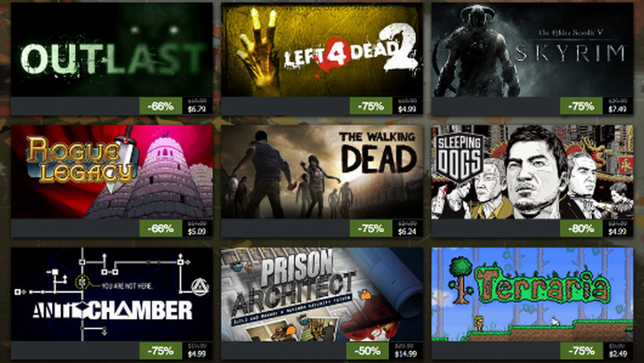Open the Outlast game banner
644x363 pixels.
111,50
